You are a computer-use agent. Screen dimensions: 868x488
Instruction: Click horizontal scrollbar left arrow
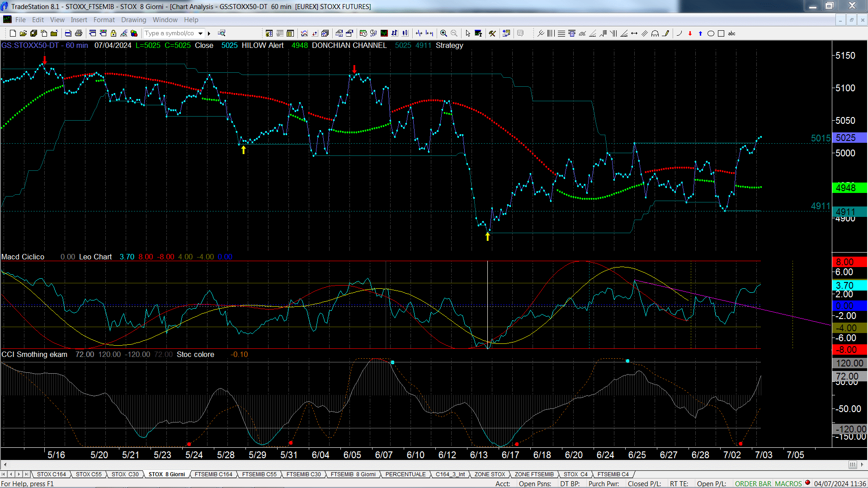[x=5, y=465]
